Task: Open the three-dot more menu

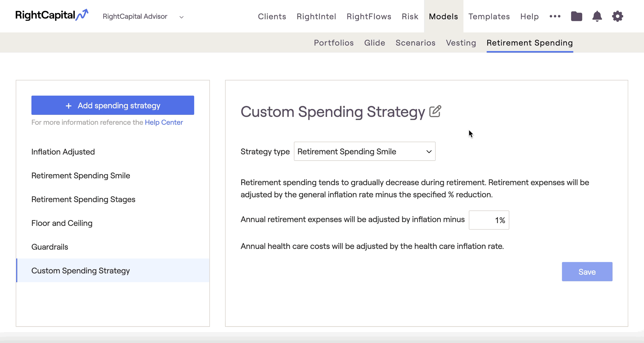Action: click(555, 16)
